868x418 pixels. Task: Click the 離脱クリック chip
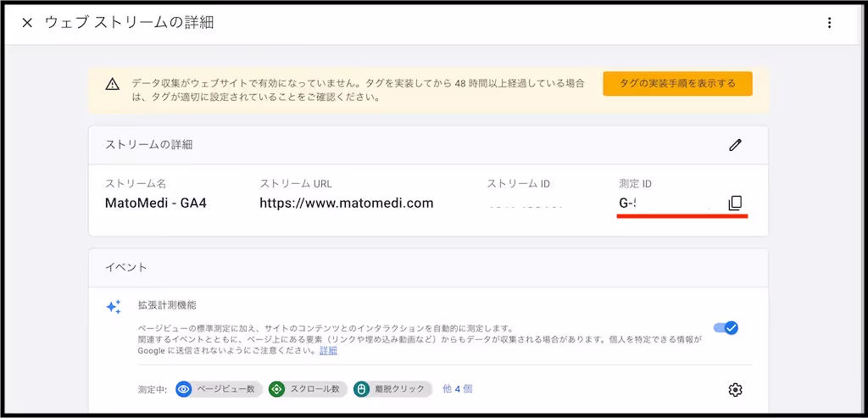393,389
